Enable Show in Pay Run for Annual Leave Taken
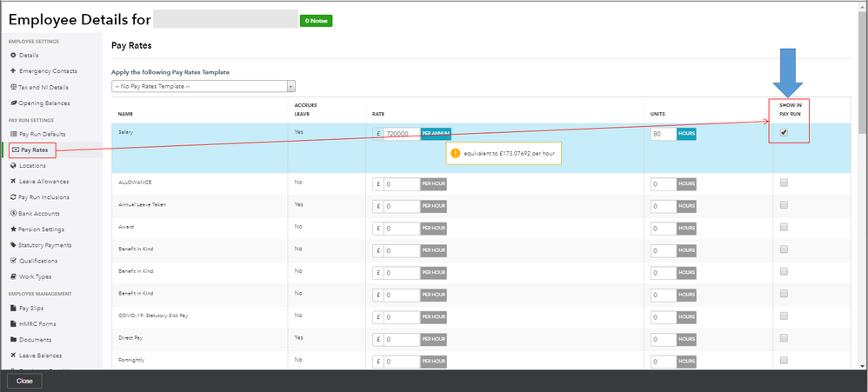 tap(784, 205)
